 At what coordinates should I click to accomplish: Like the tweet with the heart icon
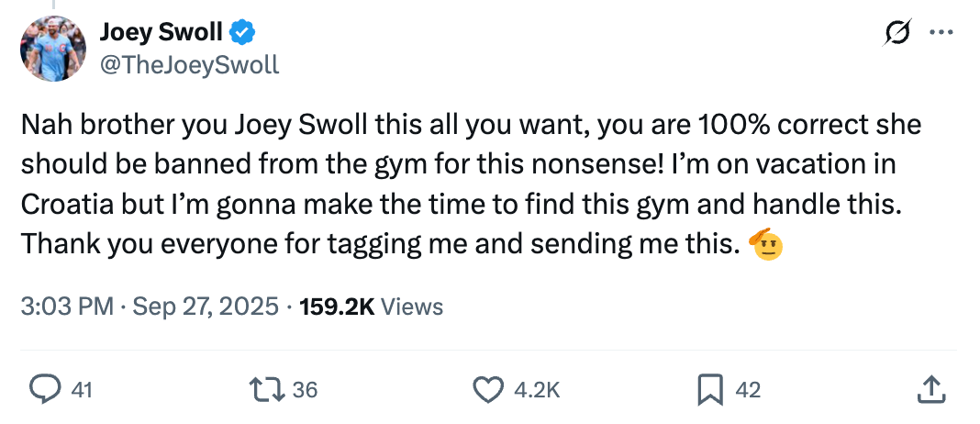click(x=488, y=389)
